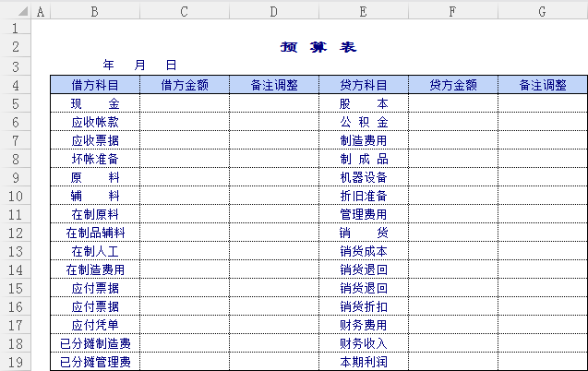
Task: Click the 坏帐准备 cell
Action: point(95,159)
